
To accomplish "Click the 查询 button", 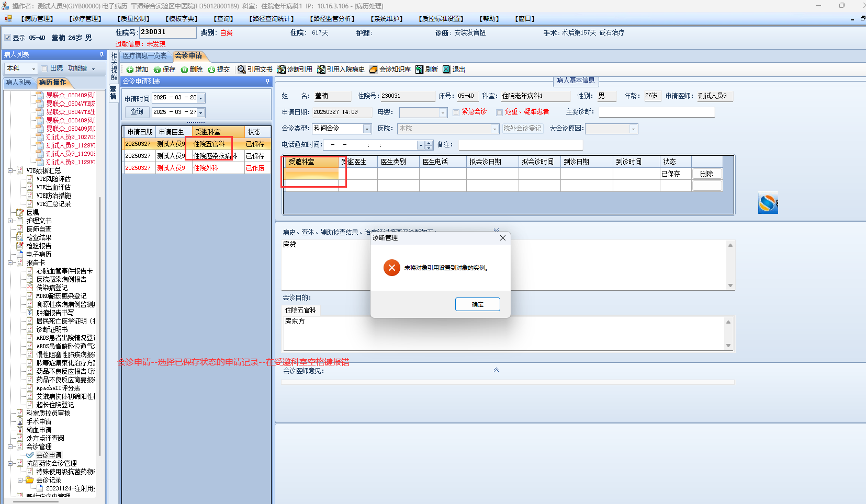I will (x=137, y=112).
